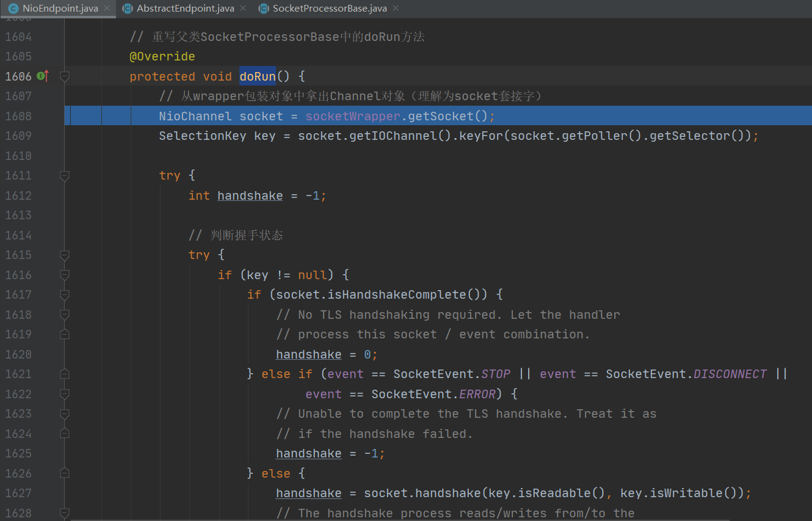This screenshot has height=521, width=812.
Task: Click socketWrapper on line 1608
Action: [x=353, y=116]
